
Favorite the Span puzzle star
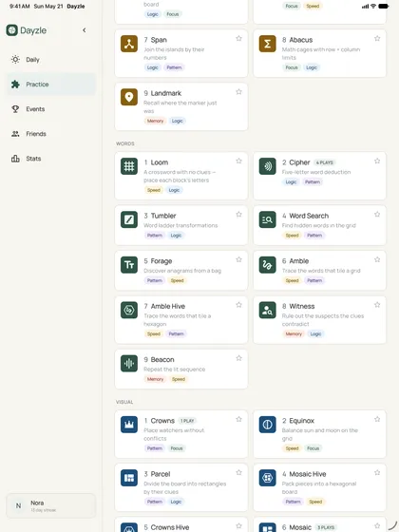tap(238, 38)
